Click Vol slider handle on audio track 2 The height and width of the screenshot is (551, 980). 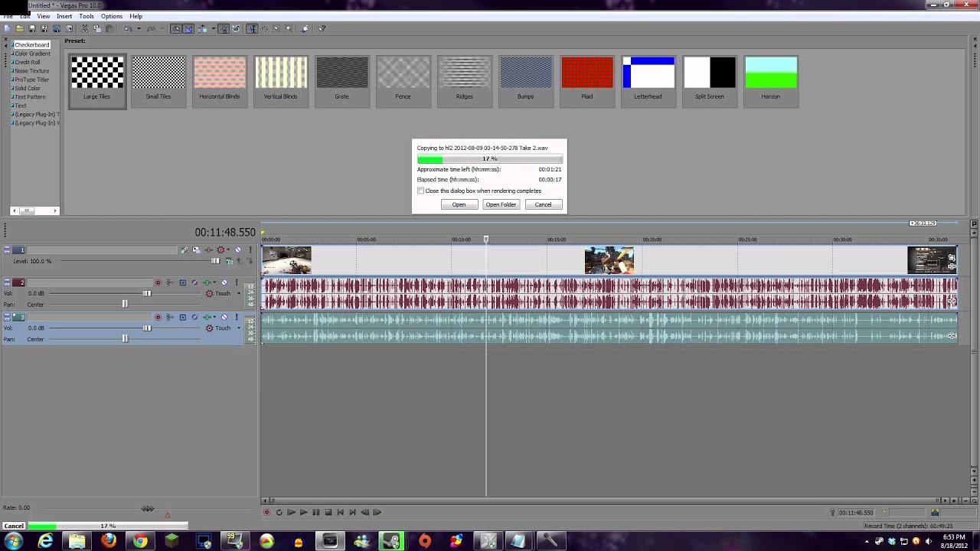coord(147,294)
